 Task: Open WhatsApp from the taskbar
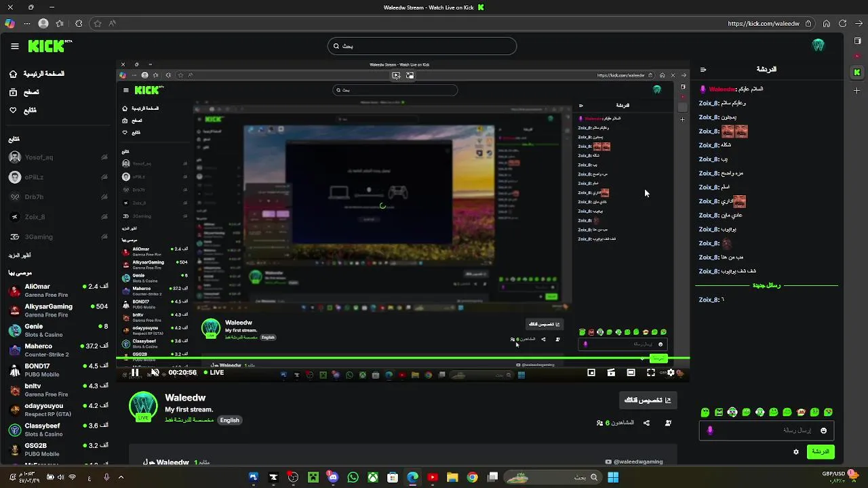(x=353, y=477)
